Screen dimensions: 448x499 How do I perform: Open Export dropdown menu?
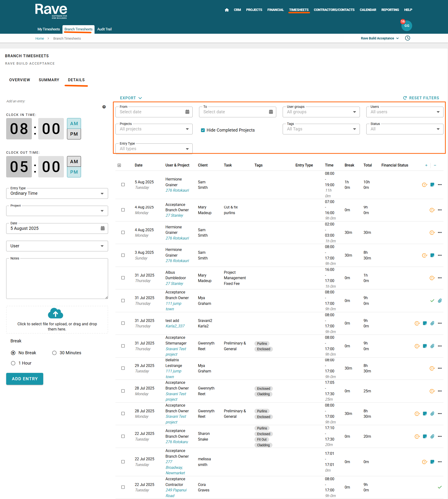pos(131,98)
